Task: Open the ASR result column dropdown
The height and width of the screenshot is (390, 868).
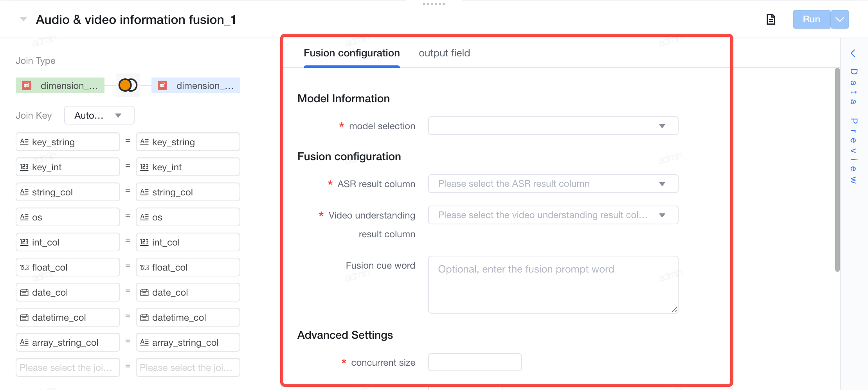Action: (553, 184)
